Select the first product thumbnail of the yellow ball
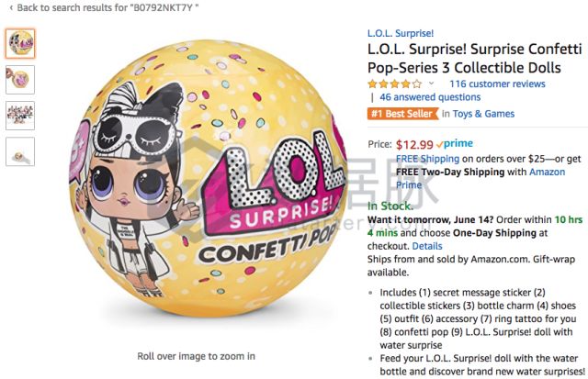This screenshot has width=588, height=379. point(20,43)
